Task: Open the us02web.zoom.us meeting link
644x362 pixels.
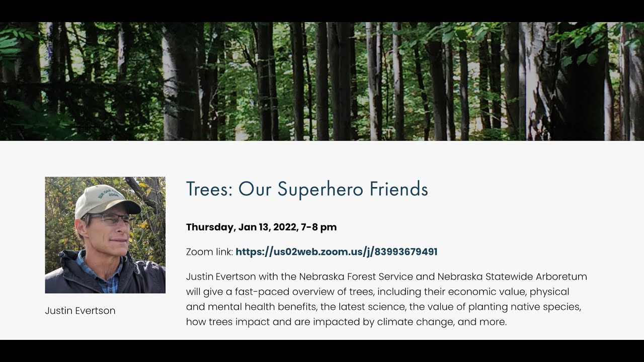Action: [336, 252]
